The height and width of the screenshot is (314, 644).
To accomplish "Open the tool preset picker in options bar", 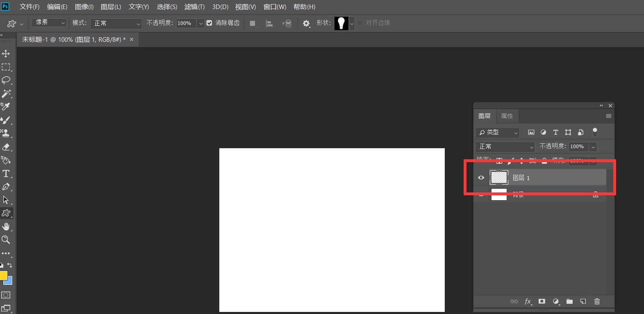I will [15, 23].
